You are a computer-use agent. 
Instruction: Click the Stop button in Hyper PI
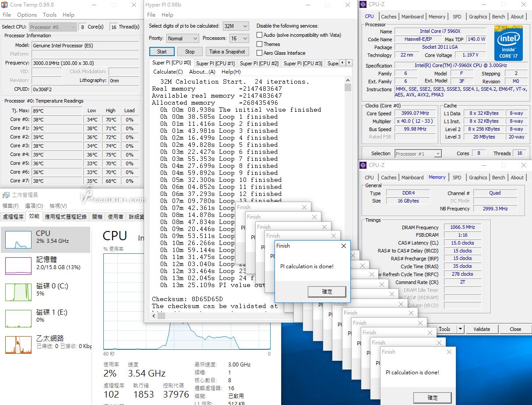coord(190,52)
